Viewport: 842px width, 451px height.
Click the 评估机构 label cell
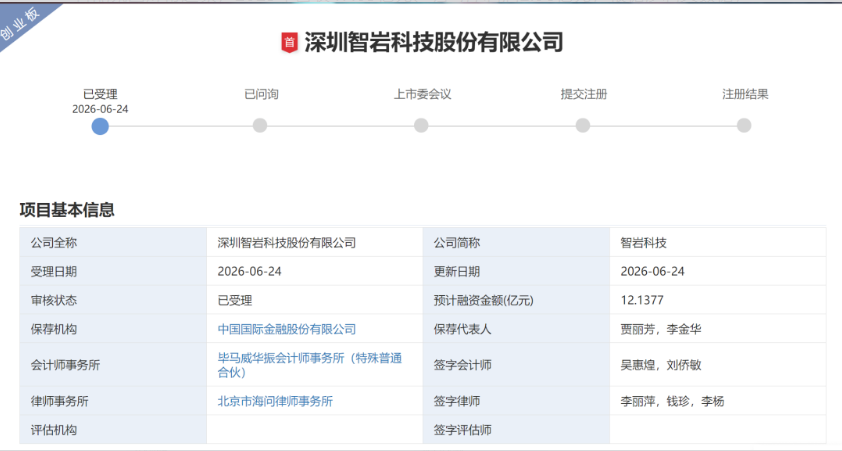[x=113, y=430]
